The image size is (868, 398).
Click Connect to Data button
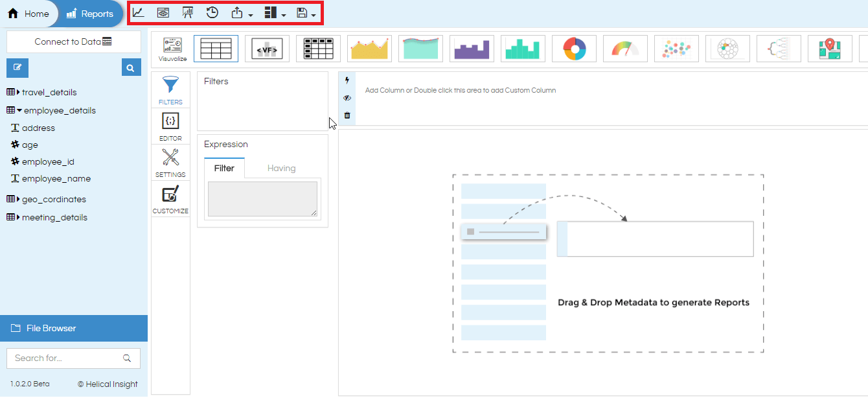[x=73, y=41]
